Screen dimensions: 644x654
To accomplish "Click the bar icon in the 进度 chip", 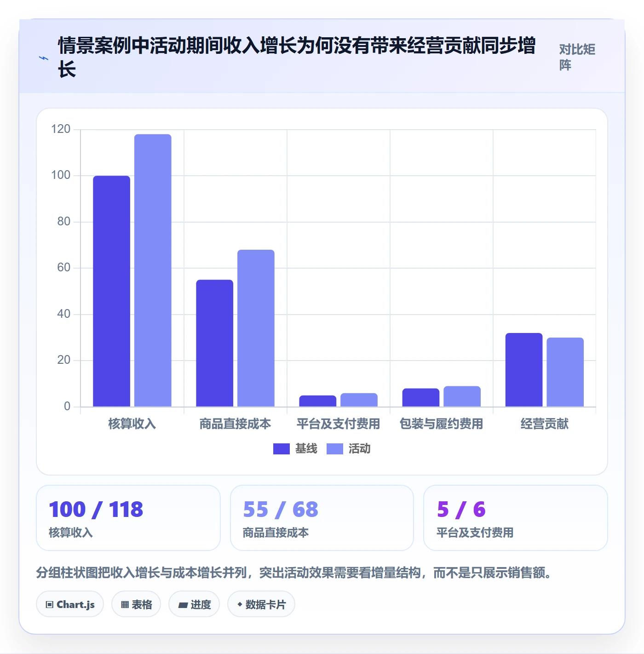I will point(183,605).
